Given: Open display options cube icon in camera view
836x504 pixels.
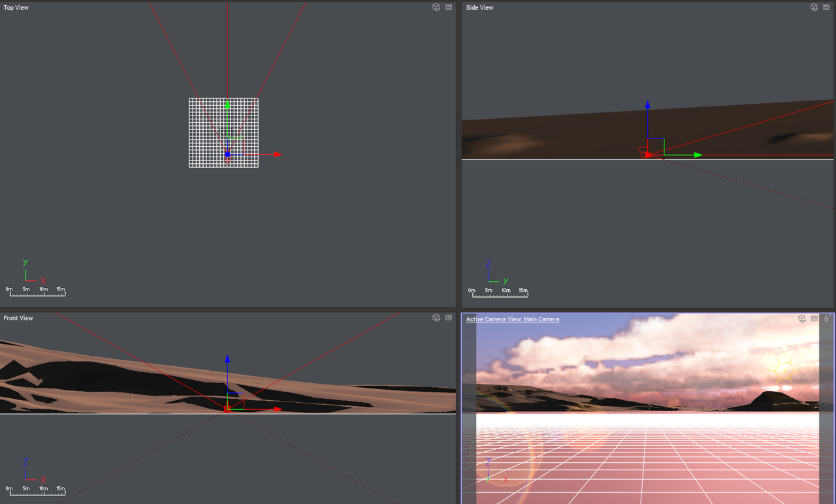Looking at the screenshot, I should (x=801, y=319).
